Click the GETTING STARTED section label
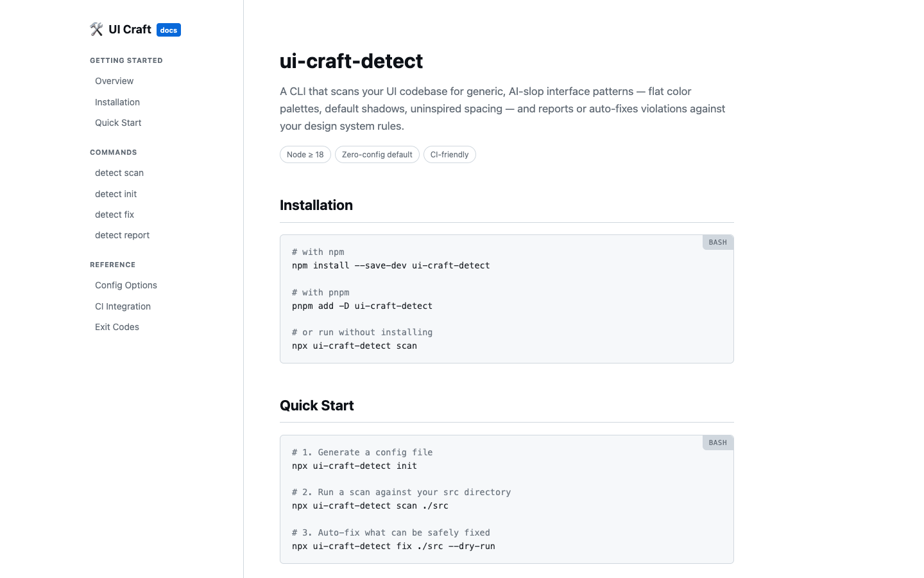924x578 pixels. 126,60
